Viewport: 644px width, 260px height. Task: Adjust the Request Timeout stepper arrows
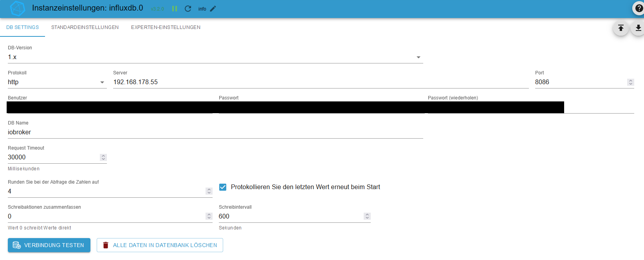(x=103, y=157)
